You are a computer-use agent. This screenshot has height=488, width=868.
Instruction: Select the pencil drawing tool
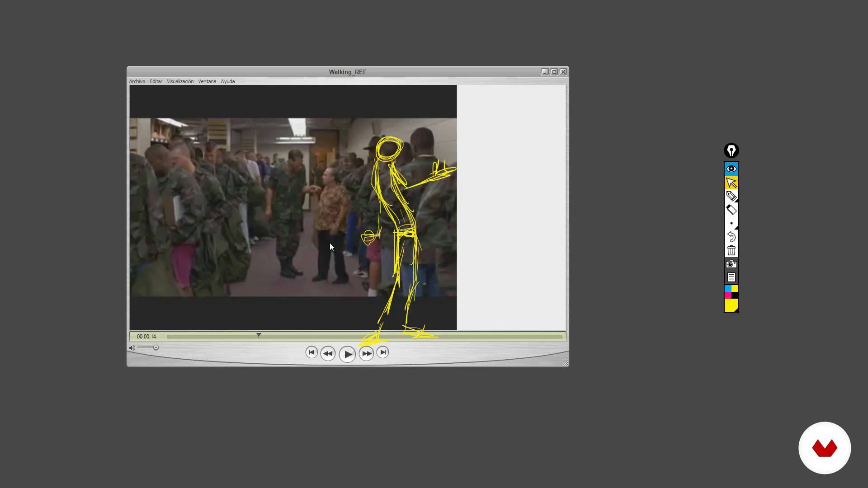point(731,196)
